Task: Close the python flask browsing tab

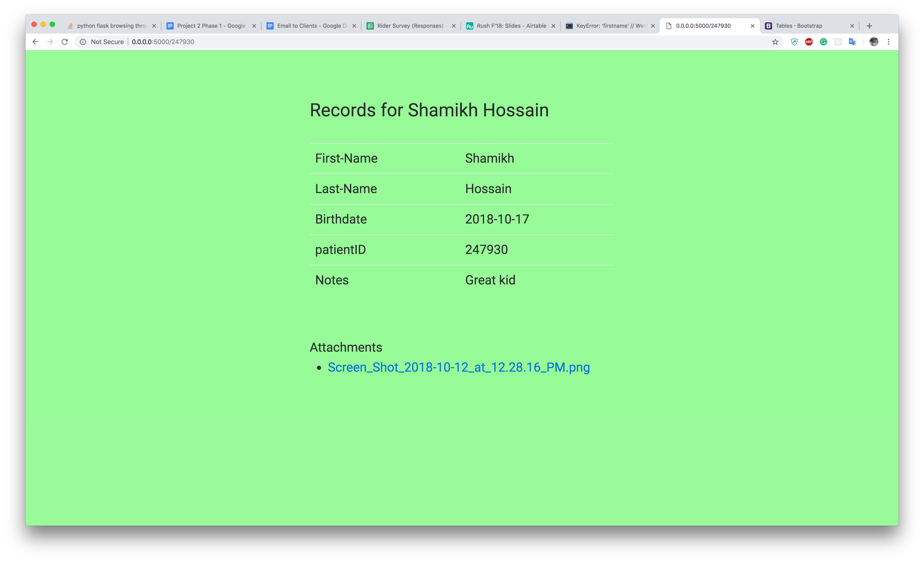Action: (154, 26)
